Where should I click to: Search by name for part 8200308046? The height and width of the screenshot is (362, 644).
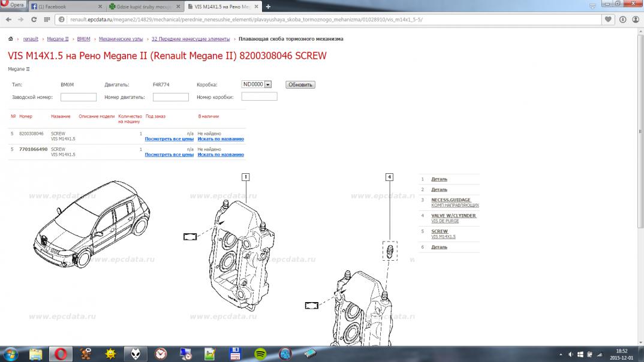click(x=221, y=138)
